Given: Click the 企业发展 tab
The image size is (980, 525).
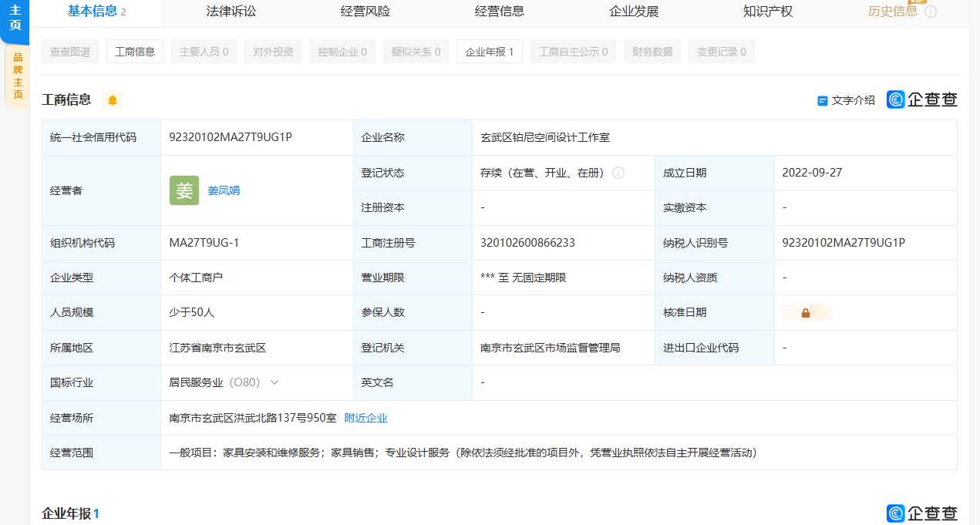Looking at the screenshot, I should click(x=634, y=12).
